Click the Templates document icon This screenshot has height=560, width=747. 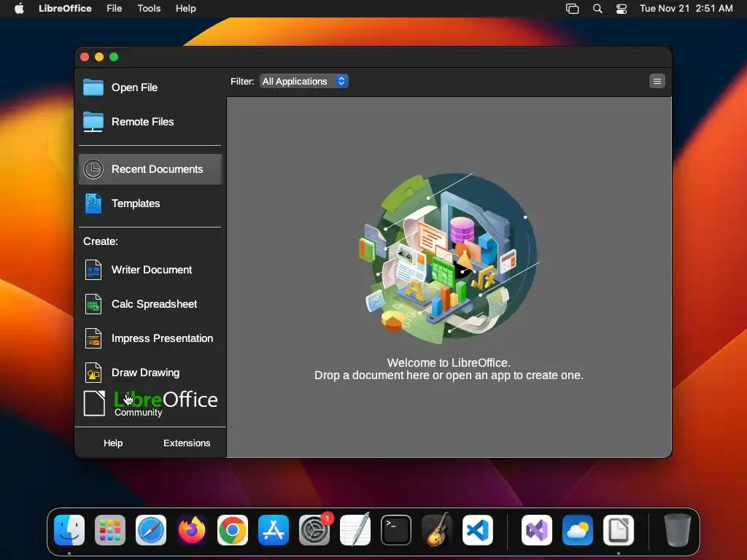[93, 203]
